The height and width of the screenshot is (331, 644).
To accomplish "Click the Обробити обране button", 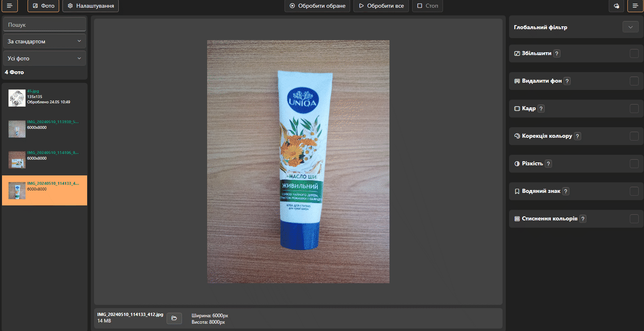I will pyautogui.click(x=317, y=6).
